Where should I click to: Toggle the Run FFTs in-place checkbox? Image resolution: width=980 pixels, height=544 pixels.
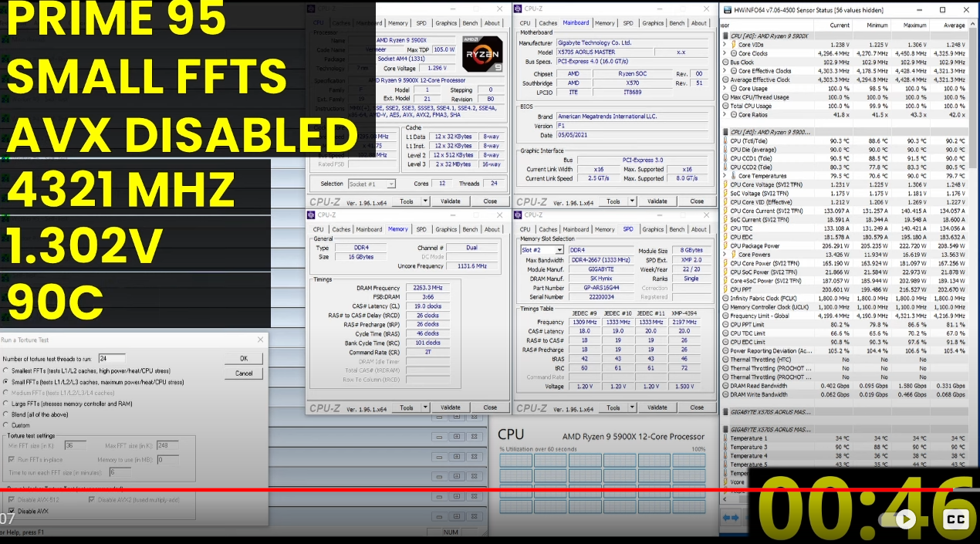pyautogui.click(x=12, y=459)
